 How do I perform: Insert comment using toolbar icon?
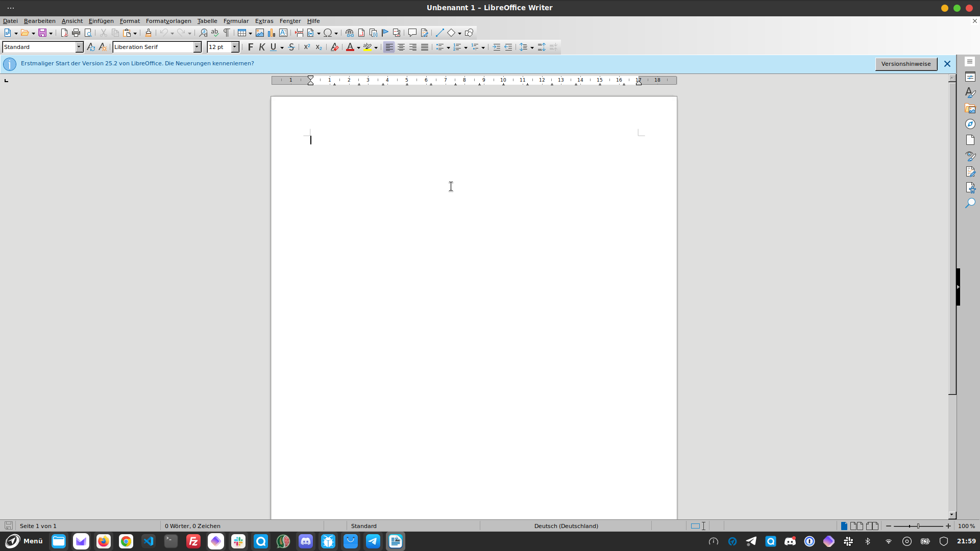coord(412,33)
